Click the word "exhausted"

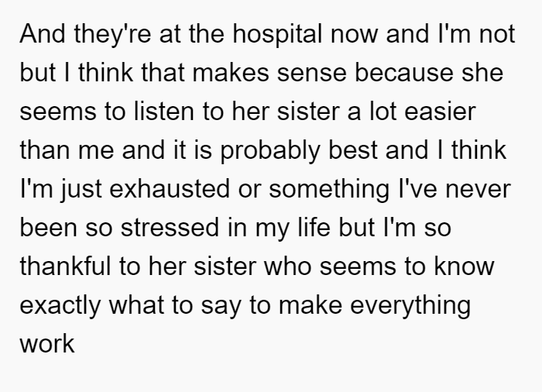[x=170, y=188]
